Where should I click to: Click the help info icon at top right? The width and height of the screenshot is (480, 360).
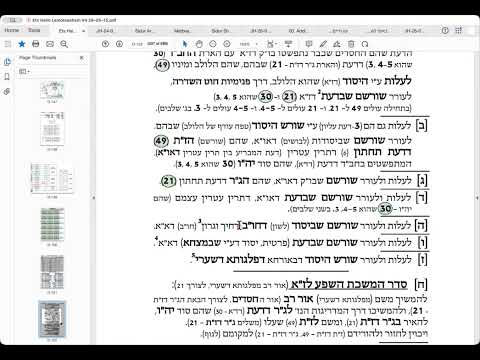(x=445, y=30)
